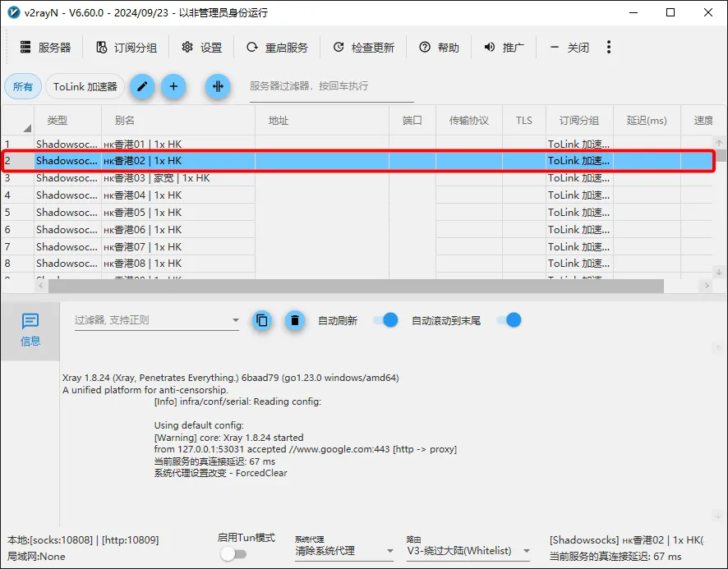This screenshot has height=569, width=728.
Task: Click the plus add subscription group button
Action: (173, 86)
